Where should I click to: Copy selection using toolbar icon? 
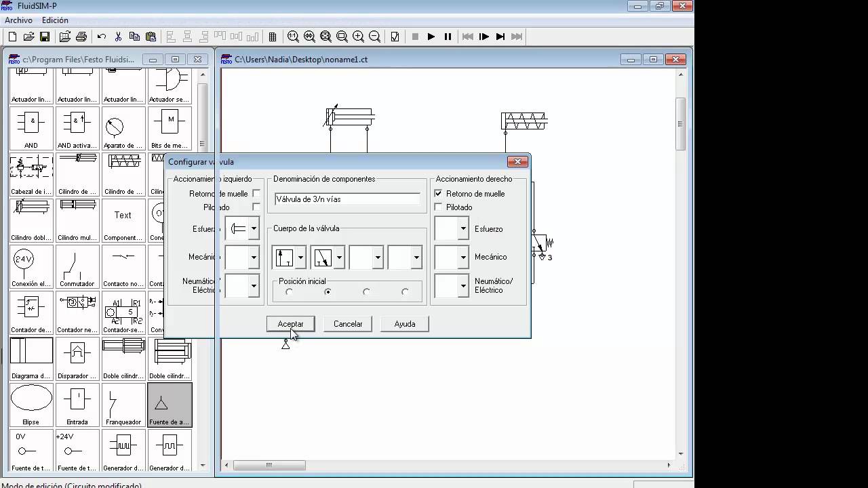134,37
